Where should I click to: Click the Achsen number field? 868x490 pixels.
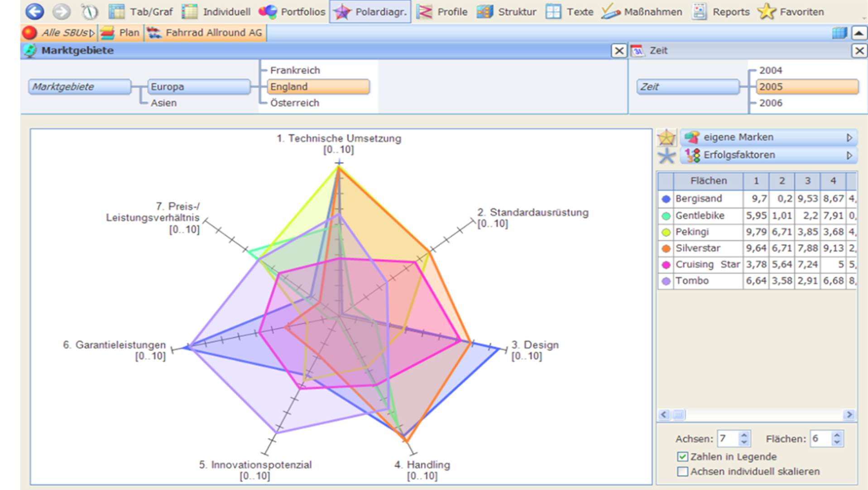point(728,438)
